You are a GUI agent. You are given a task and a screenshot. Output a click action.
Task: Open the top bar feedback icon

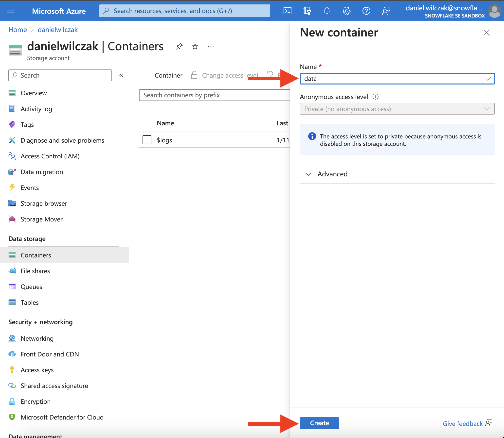[x=386, y=11]
